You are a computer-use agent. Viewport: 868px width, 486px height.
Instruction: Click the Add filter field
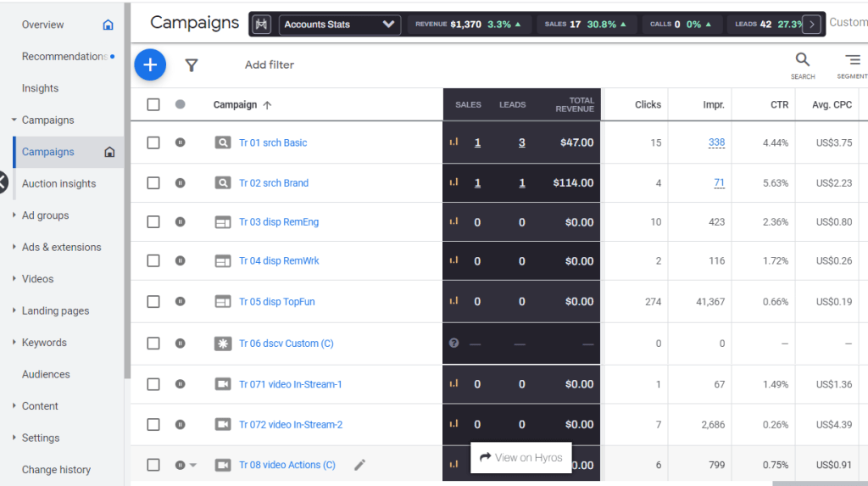(270, 65)
